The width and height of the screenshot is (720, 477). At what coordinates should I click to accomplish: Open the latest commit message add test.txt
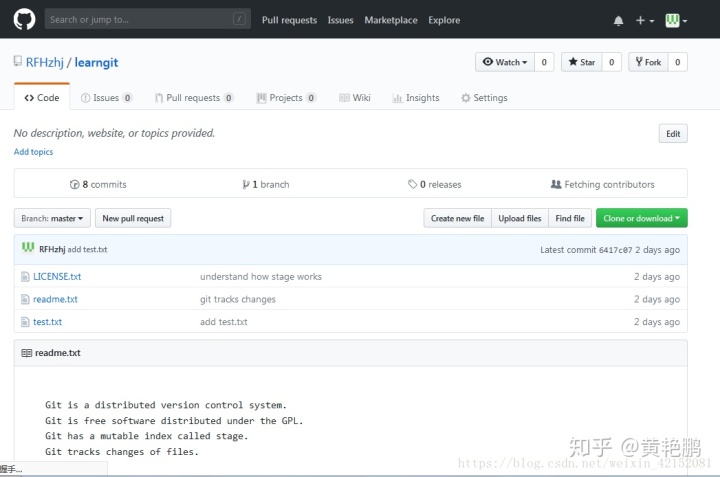click(x=87, y=249)
